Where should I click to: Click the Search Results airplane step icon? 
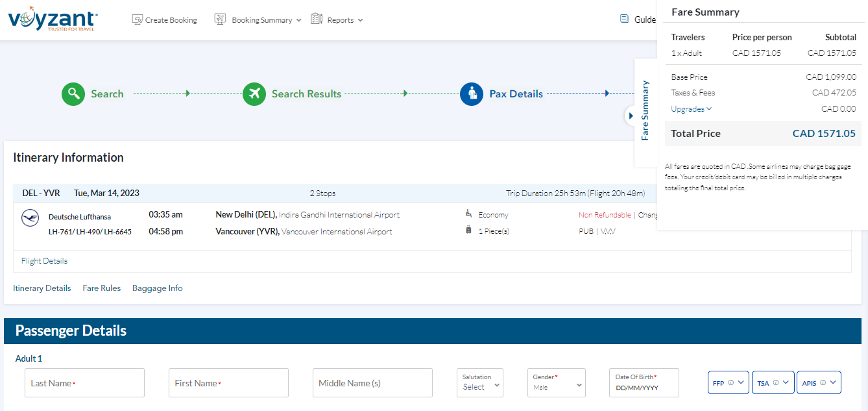(x=254, y=93)
